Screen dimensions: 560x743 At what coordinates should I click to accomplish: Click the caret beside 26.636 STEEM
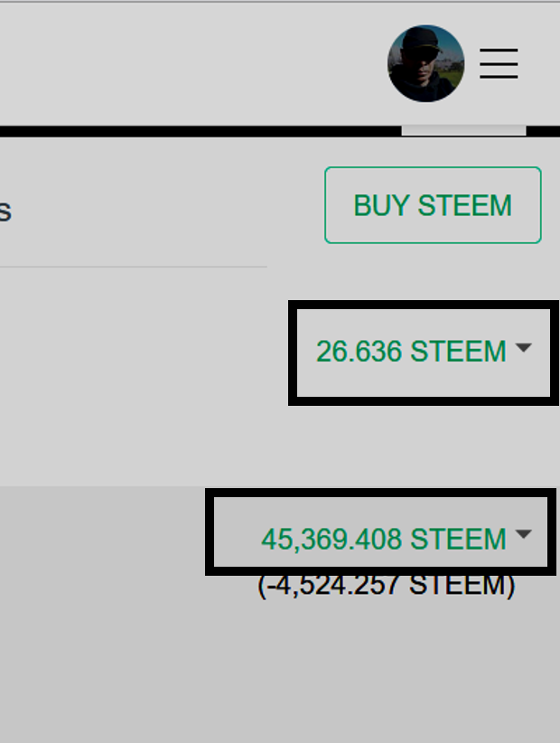pos(524,348)
